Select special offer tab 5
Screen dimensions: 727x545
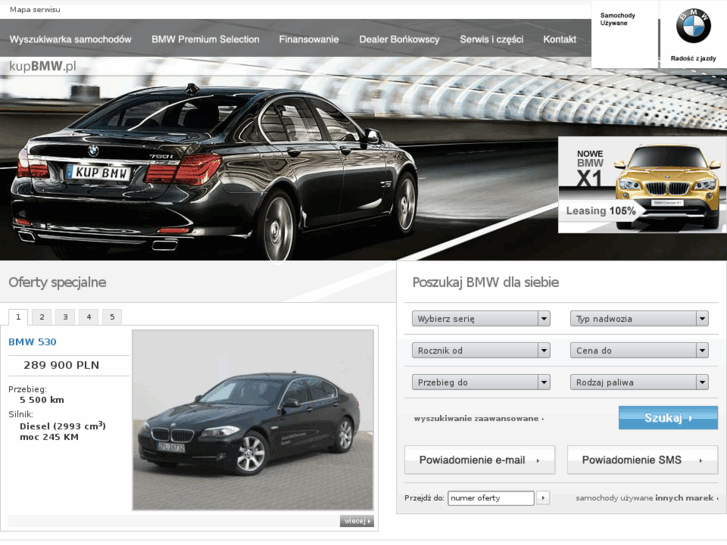pyautogui.click(x=112, y=317)
